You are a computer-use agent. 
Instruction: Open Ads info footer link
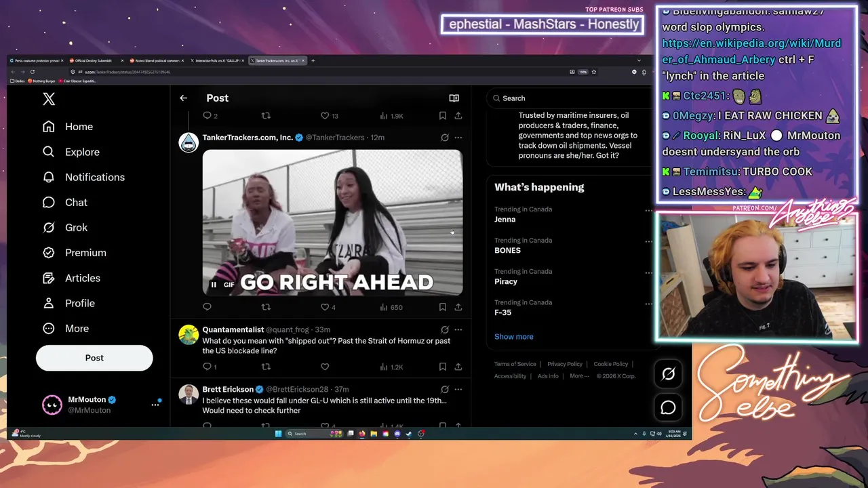tap(548, 376)
